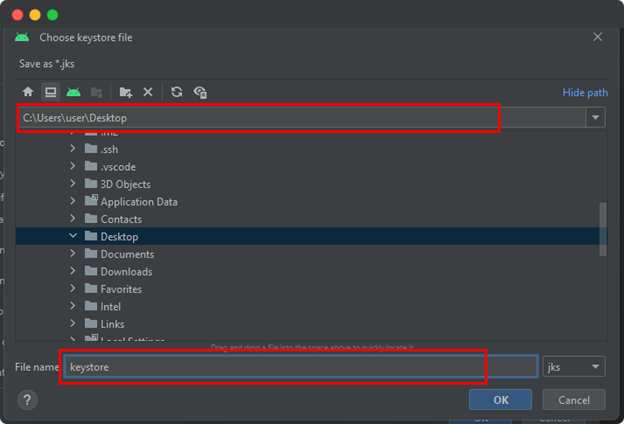The image size is (624, 424).
Task: Refresh the file list
Action: (x=177, y=92)
